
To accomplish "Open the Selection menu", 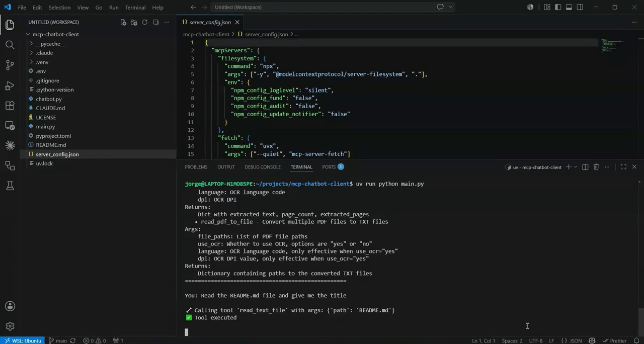I will 59,8.
